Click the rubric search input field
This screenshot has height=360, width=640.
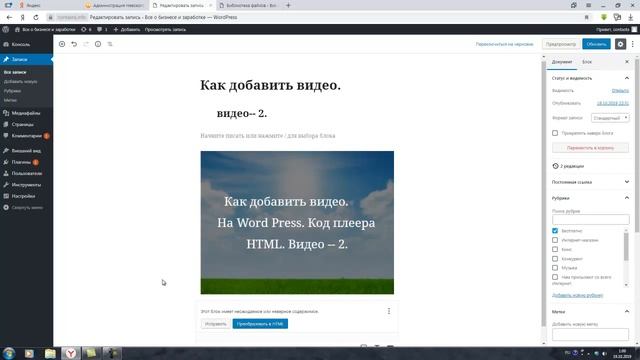[590, 220]
